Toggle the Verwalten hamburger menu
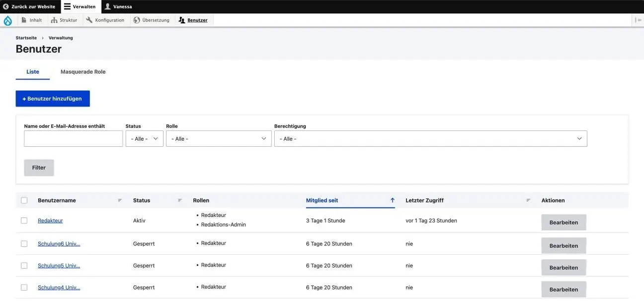 (80, 6)
